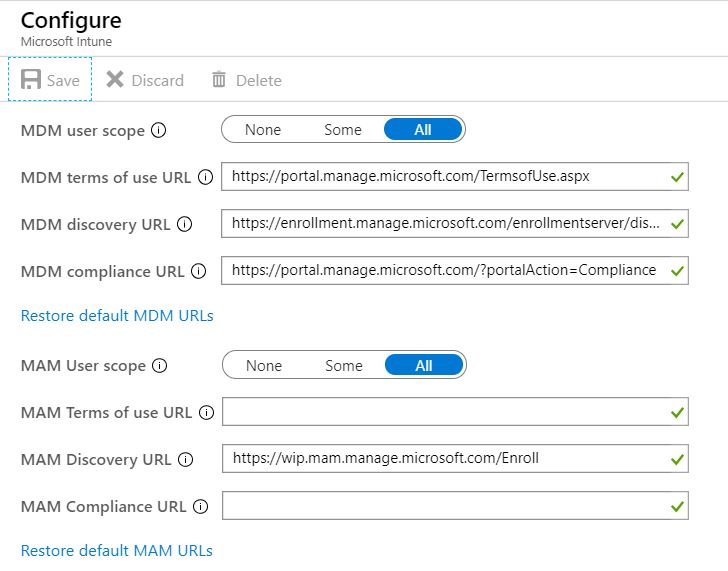Click green checkmark in MDM terms of use field
Viewport: 728px width, 571px height.
point(677,177)
